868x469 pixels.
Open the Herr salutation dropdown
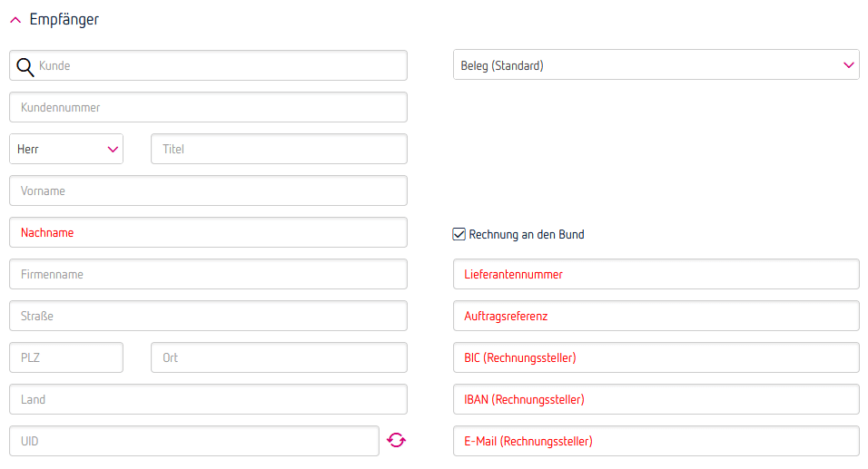(66, 149)
